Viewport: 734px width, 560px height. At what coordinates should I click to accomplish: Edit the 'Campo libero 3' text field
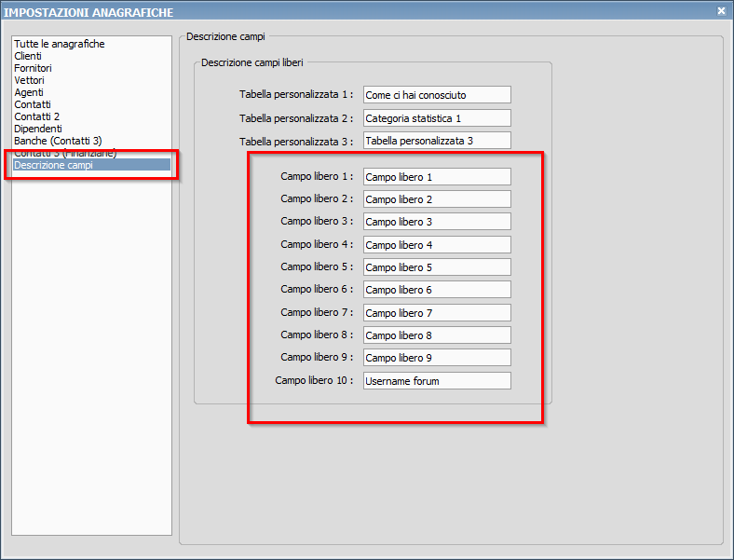[437, 222]
